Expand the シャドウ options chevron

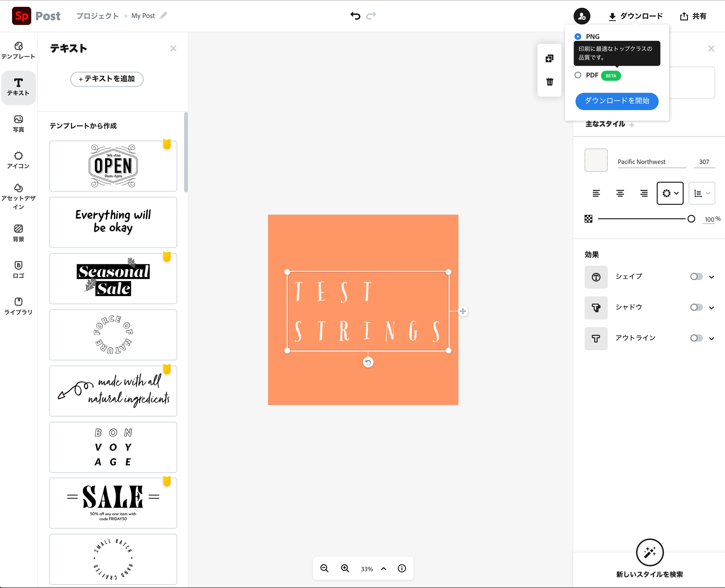[712, 307]
